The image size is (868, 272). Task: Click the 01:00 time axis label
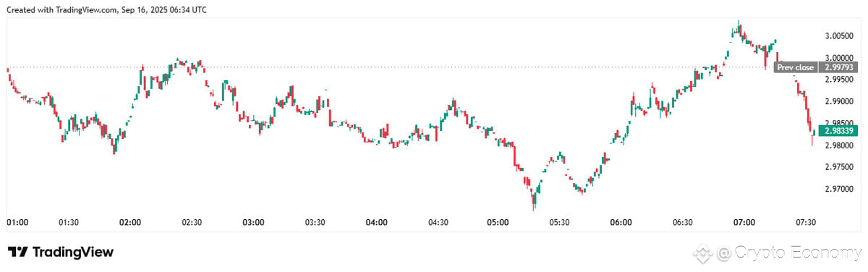(x=17, y=222)
